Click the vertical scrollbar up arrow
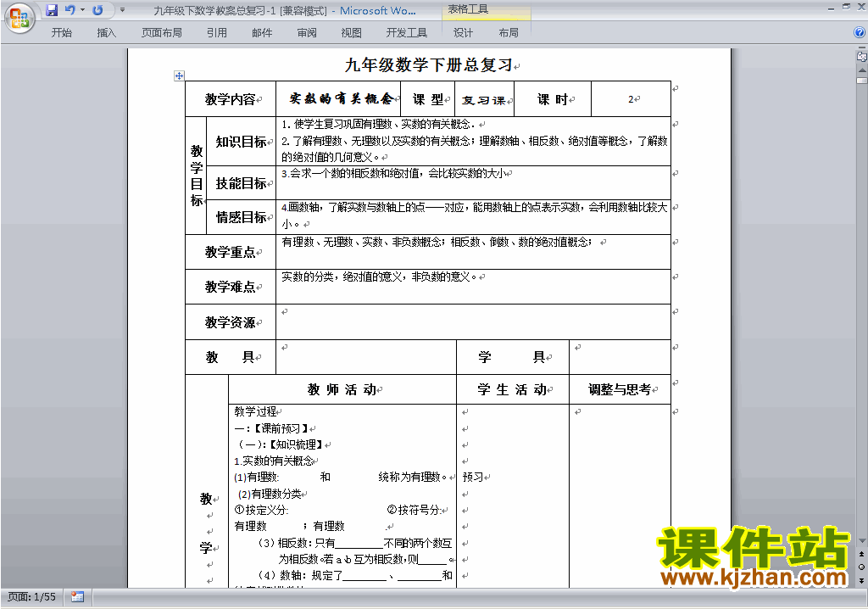 pyautogui.click(x=862, y=71)
